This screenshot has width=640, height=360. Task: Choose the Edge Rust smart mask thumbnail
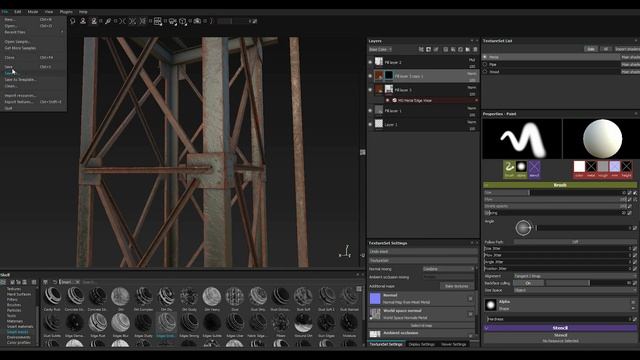[98, 324]
